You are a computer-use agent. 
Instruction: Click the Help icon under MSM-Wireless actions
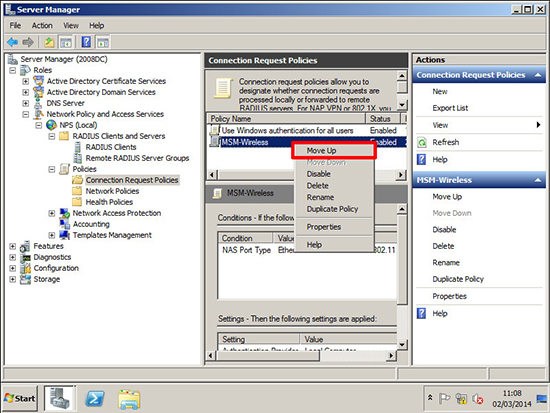pyautogui.click(x=422, y=313)
